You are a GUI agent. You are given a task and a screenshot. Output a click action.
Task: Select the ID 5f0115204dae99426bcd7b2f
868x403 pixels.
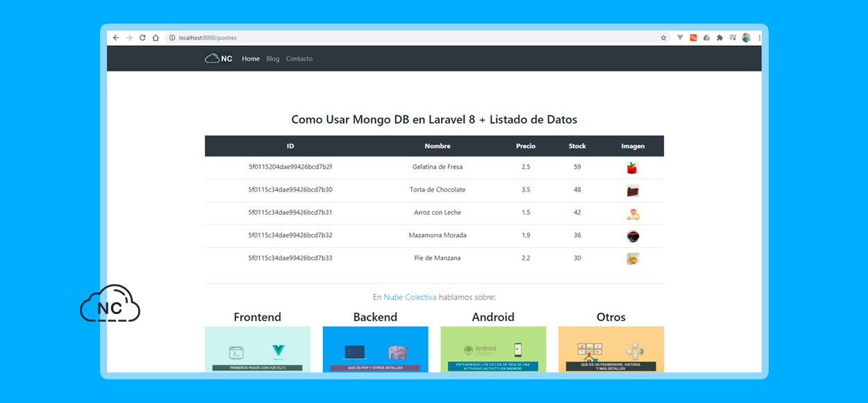tap(290, 167)
